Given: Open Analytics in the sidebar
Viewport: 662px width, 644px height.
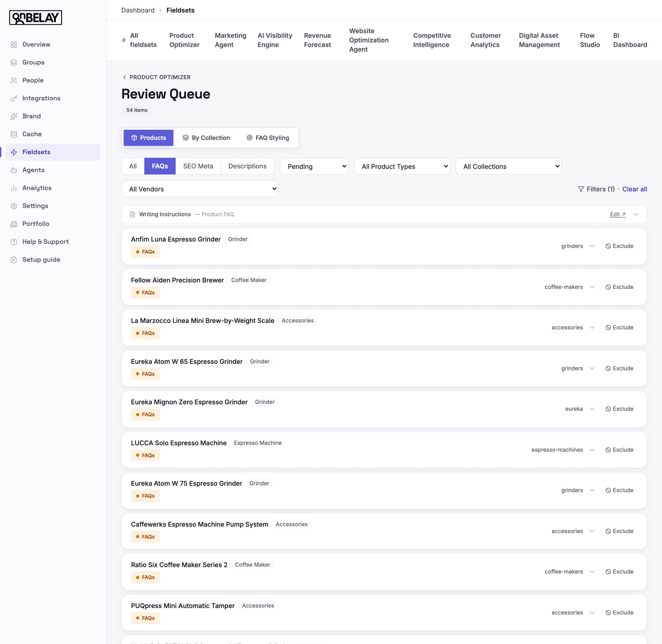Looking at the screenshot, I should (x=37, y=188).
